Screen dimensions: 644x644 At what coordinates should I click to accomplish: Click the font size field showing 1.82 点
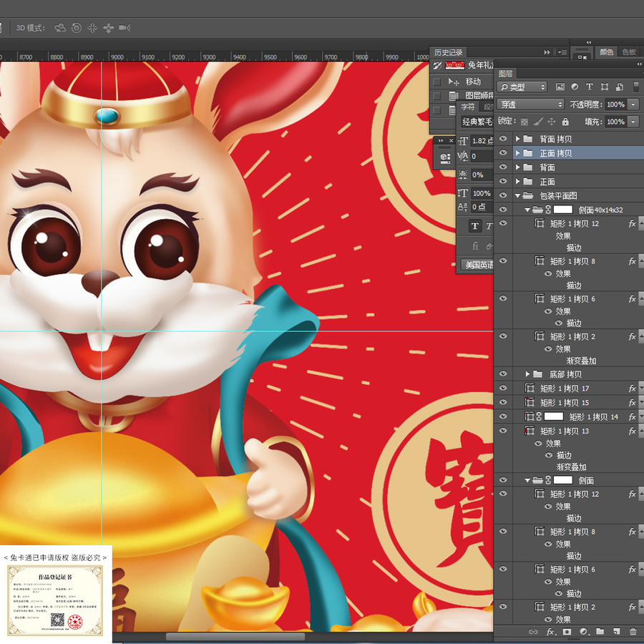[482, 141]
